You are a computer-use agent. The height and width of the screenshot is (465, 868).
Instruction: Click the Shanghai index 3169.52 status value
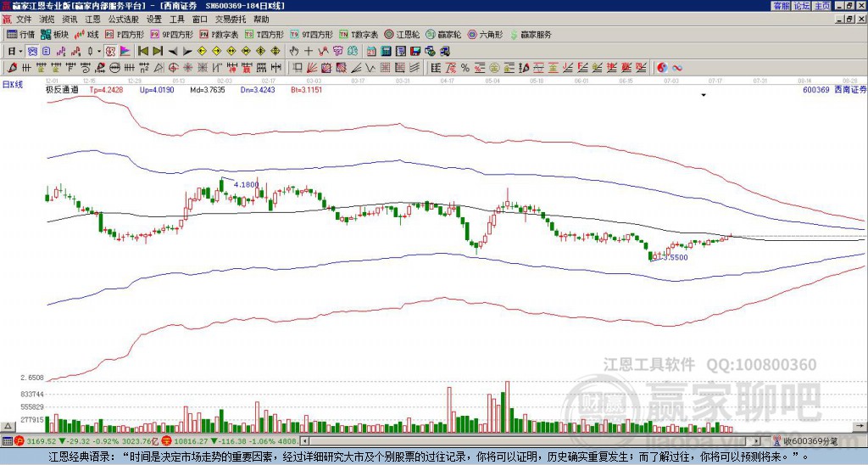42,442
